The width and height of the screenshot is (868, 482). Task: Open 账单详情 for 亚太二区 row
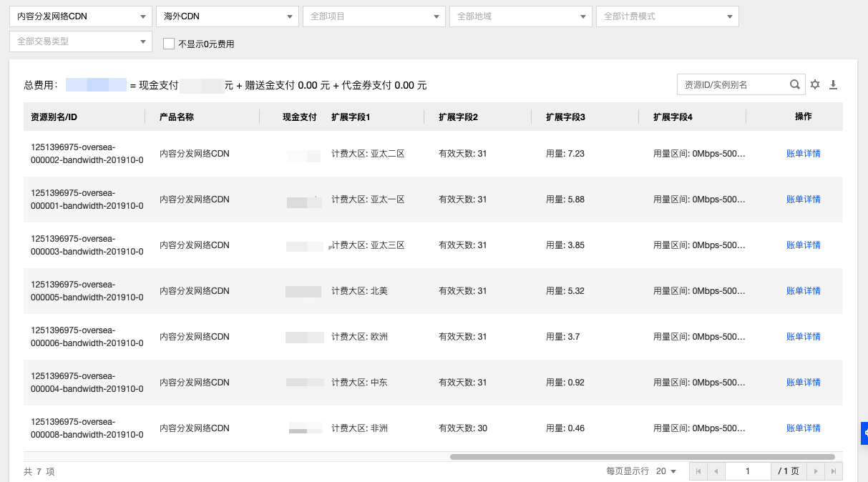click(x=803, y=154)
